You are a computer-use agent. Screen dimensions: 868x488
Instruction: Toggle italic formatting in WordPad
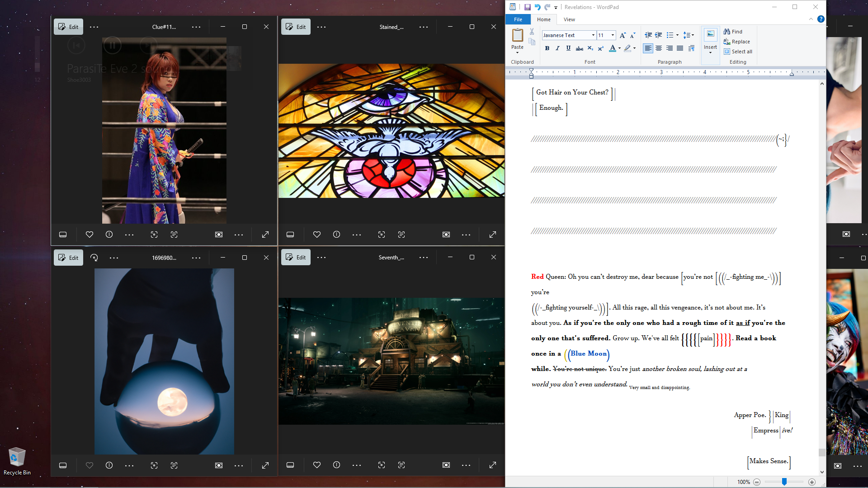[557, 48]
